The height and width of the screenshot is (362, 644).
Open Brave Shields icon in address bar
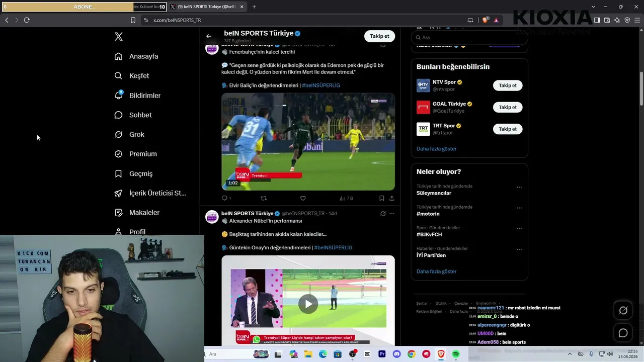[486, 20]
